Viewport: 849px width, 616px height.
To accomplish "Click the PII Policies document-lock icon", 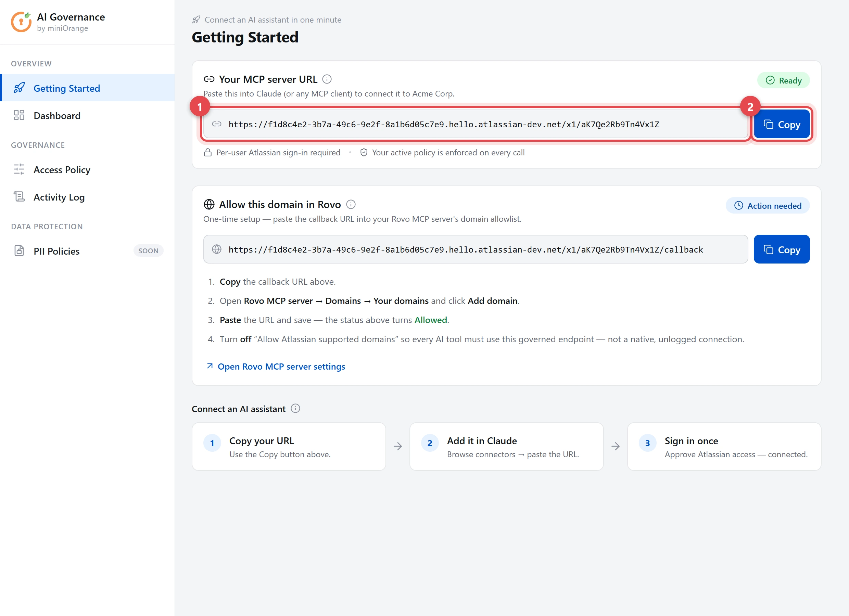I will click(x=19, y=251).
